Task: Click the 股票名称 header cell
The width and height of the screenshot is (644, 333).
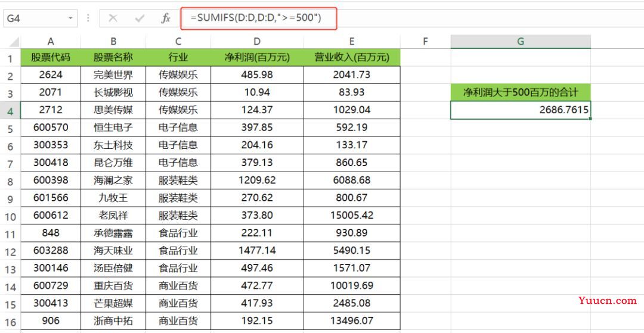Action: (x=113, y=57)
